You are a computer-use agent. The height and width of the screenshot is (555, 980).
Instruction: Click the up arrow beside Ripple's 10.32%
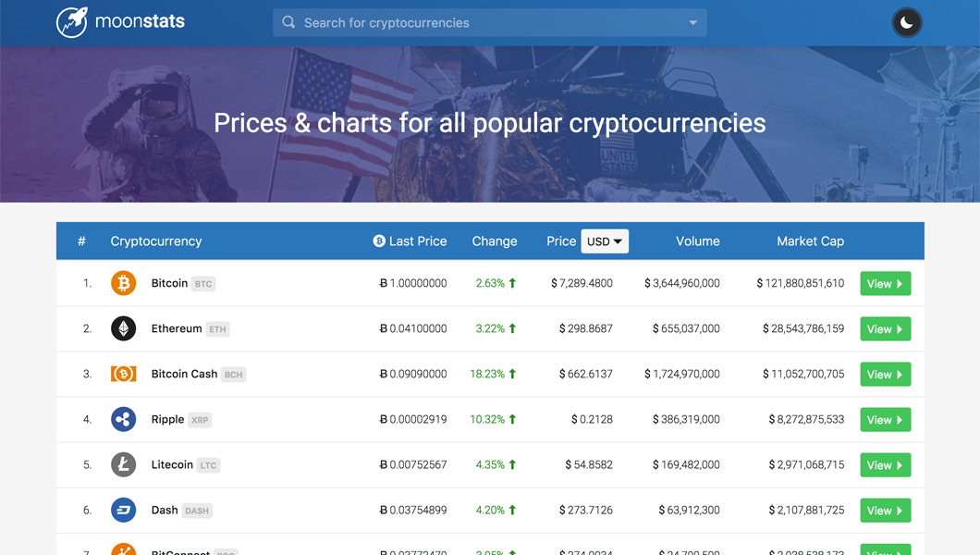click(512, 419)
